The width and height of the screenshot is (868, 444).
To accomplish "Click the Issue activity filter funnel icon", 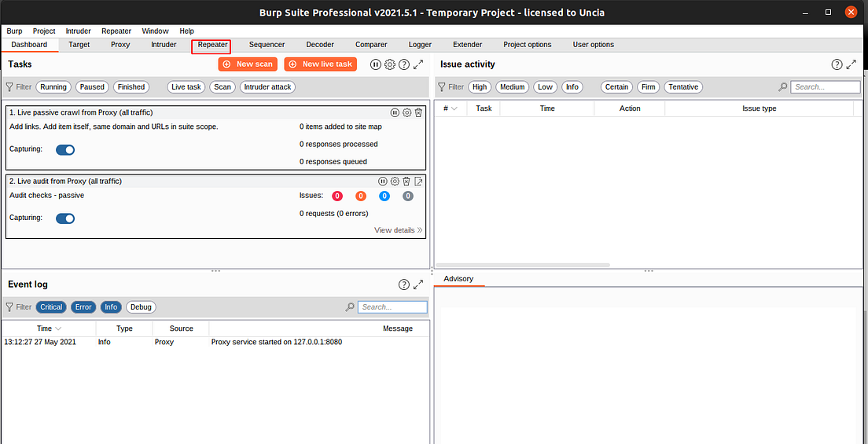I will pos(442,87).
